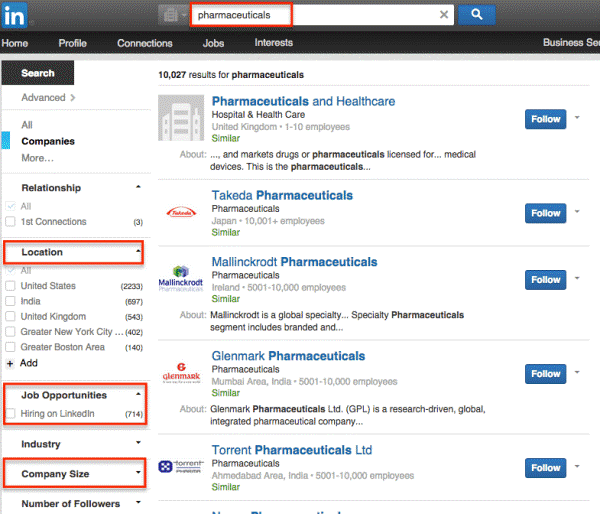
Task: Open the Glenmark company logo
Action: (x=181, y=373)
